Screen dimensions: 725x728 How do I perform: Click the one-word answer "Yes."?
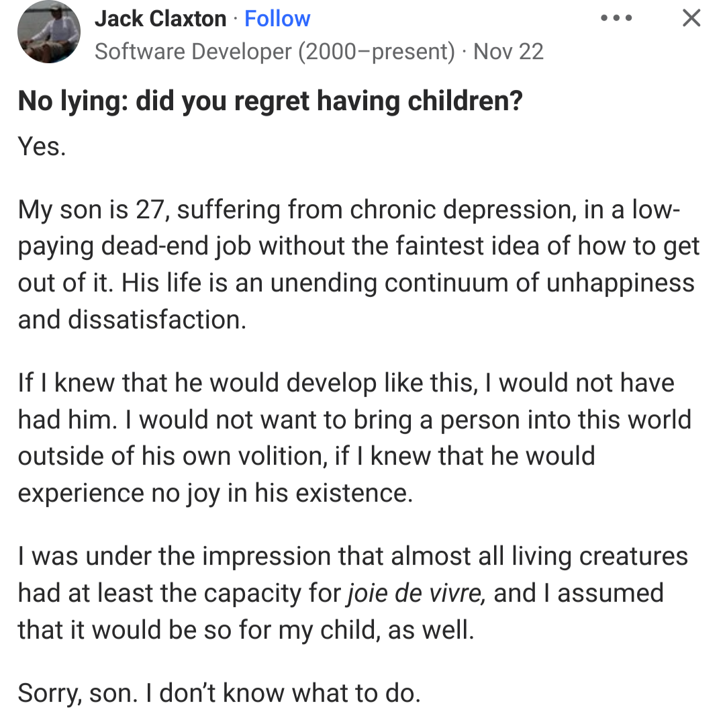pos(42,146)
